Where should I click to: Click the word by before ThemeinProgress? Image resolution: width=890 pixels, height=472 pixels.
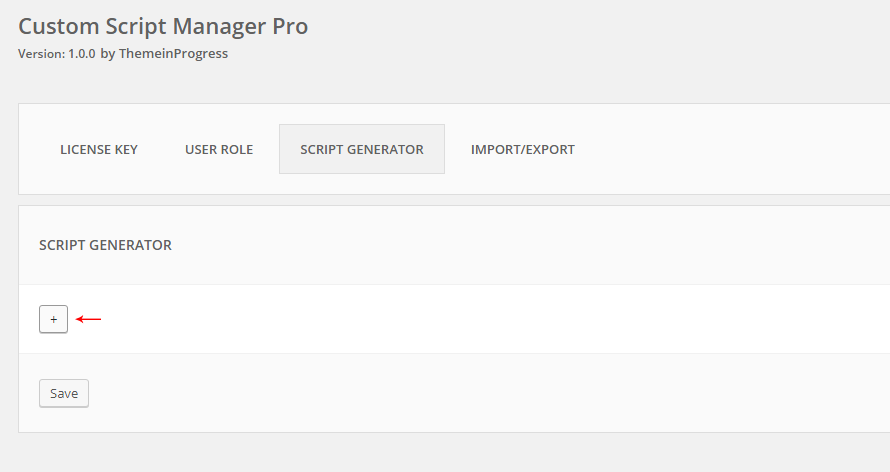107,54
